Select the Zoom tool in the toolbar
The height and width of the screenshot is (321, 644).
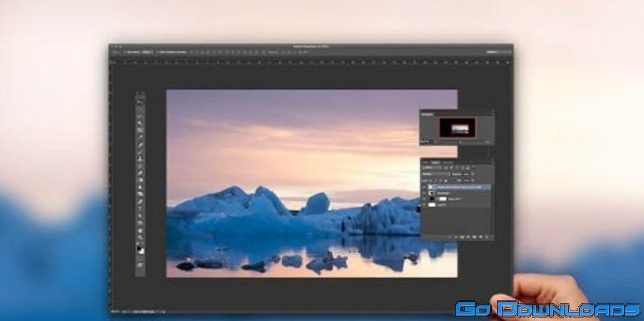pos(140,238)
